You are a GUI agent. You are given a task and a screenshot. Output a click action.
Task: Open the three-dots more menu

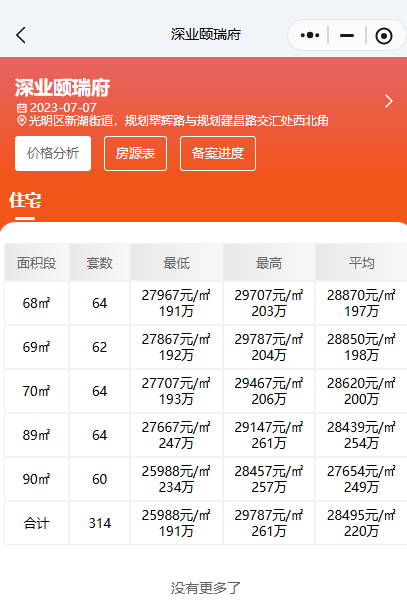[310, 35]
